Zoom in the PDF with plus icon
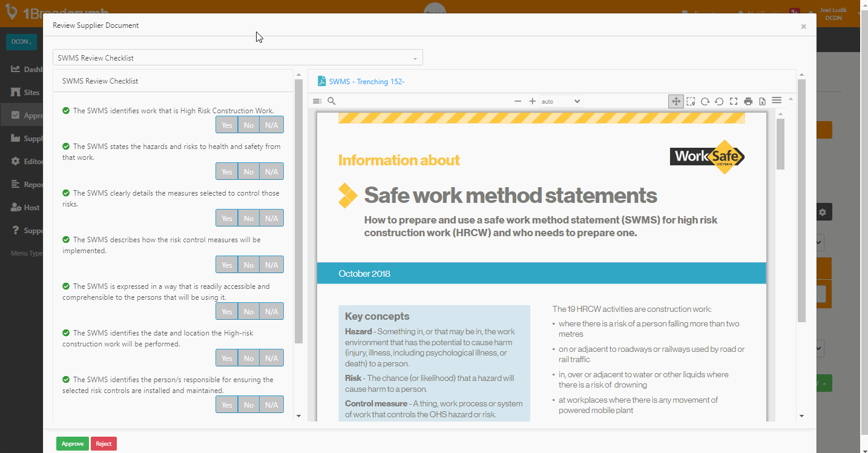Image resolution: width=868 pixels, height=453 pixels. click(532, 101)
